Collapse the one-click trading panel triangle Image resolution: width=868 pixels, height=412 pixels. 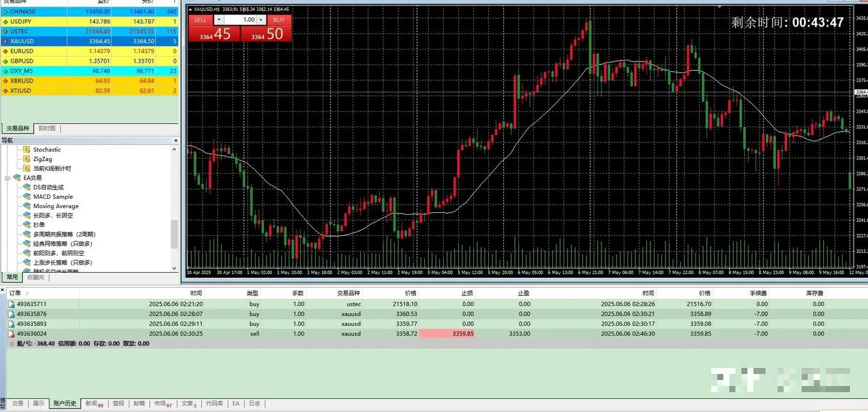click(191, 10)
